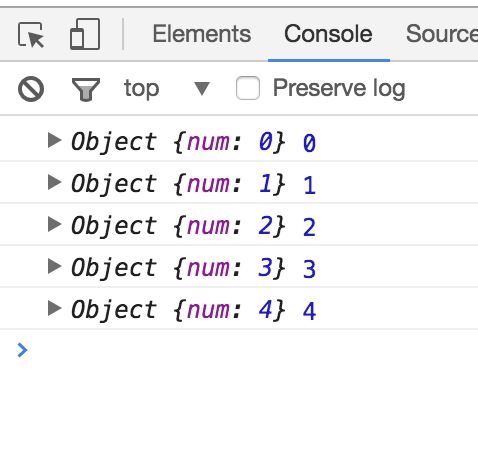478x464 pixels.
Task: Click the blue prompt chevron icon
Action: (x=22, y=350)
